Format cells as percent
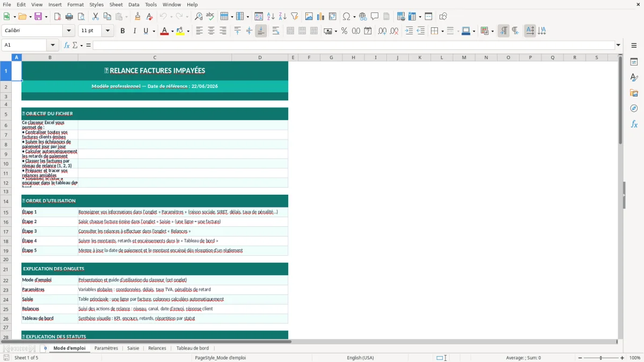The height and width of the screenshot is (362, 644). [344, 31]
